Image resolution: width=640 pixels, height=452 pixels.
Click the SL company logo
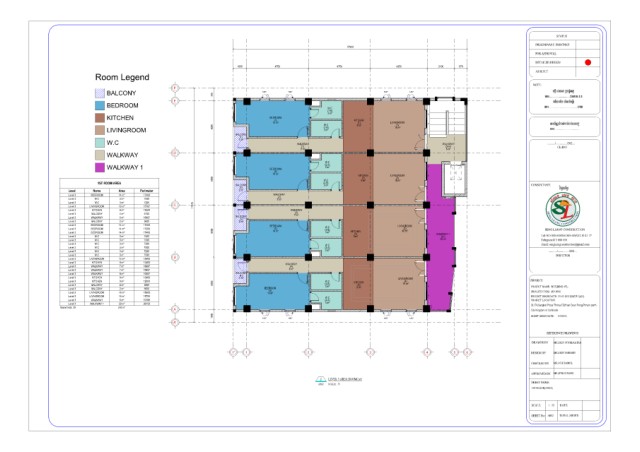563,209
